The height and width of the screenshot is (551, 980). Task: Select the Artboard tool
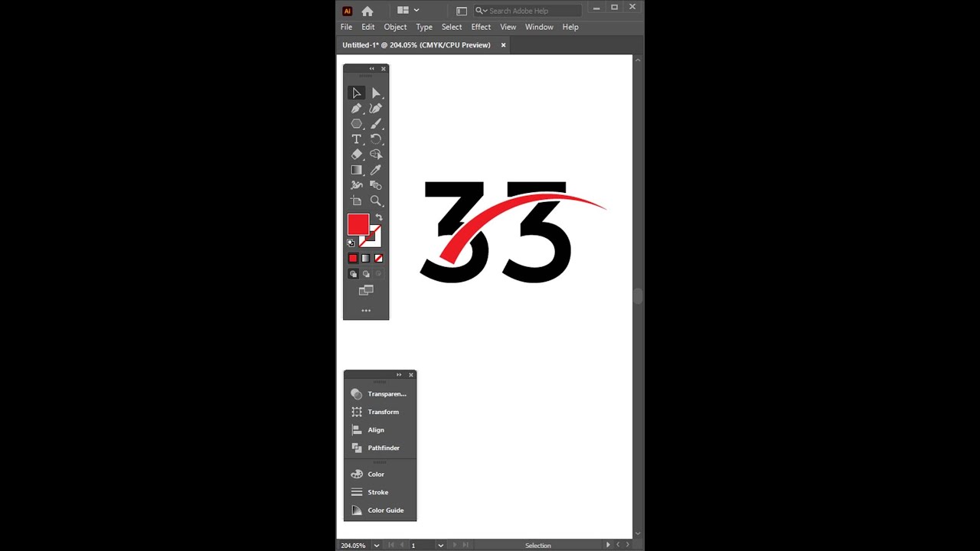(357, 201)
